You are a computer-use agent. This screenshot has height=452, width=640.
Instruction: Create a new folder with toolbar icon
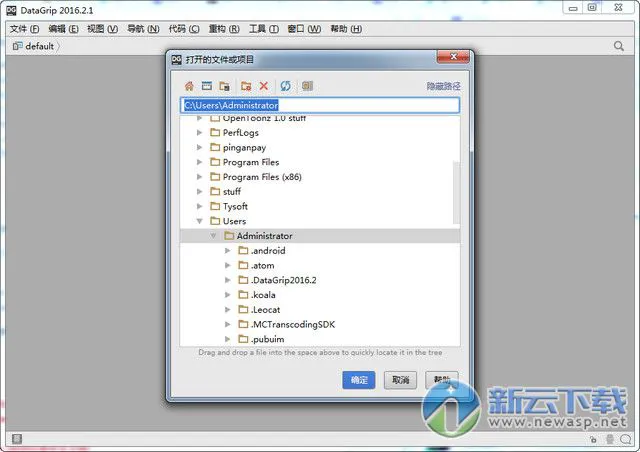pos(246,86)
